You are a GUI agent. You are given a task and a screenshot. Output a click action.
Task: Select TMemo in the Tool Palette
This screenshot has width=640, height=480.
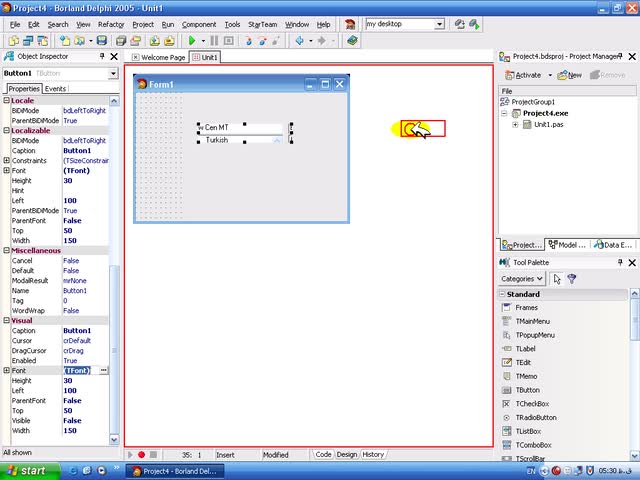click(x=526, y=376)
